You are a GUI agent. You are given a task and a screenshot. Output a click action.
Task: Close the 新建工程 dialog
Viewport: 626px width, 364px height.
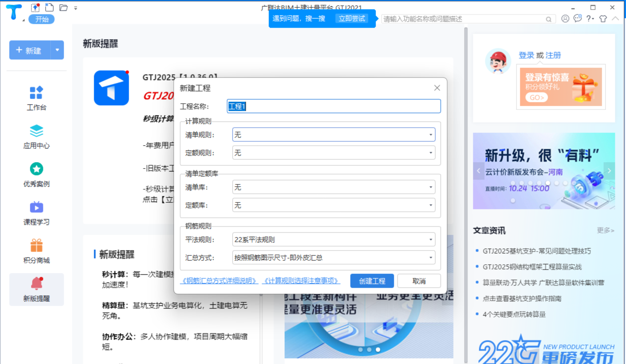point(437,88)
